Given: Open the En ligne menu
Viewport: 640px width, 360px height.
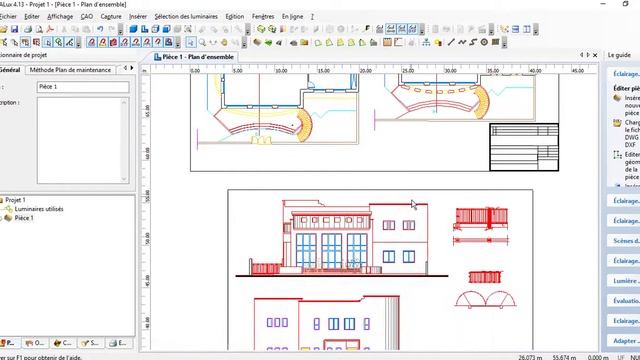Looking at the screenshot, I should click(x=292, y=16).
